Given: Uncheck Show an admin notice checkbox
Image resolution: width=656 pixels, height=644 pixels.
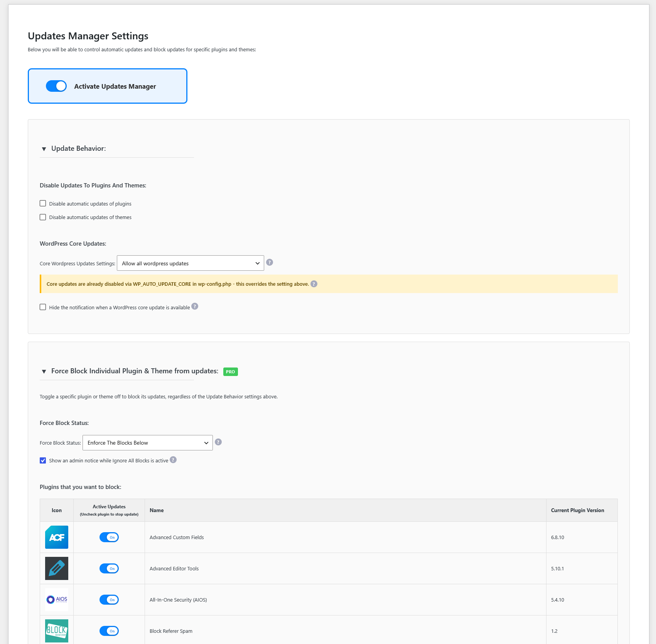Looking at the screenshot, I should click(x=43, y=460).
